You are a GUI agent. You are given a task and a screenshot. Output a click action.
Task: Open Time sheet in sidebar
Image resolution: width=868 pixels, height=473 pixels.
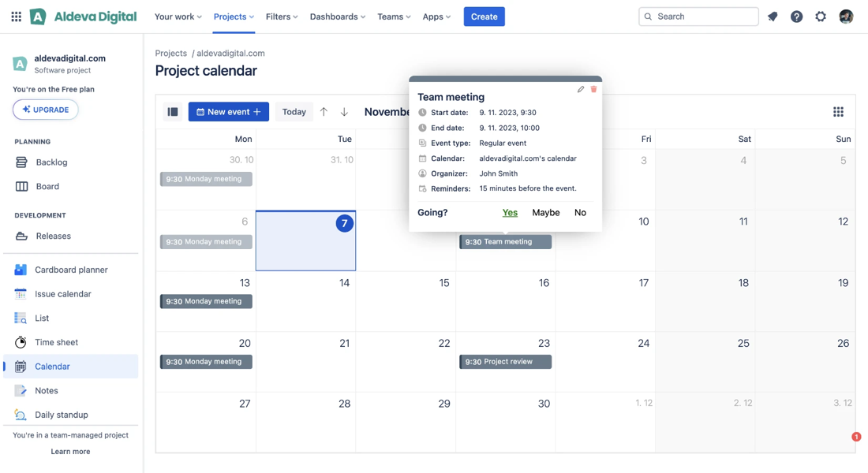[x=56, y=342]
